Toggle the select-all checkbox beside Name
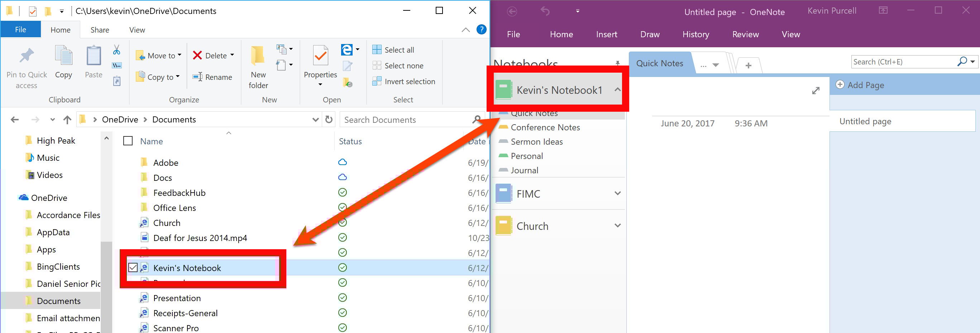Image resolution: width=980 pixels, height=333 pixels. tap(128, 141)
